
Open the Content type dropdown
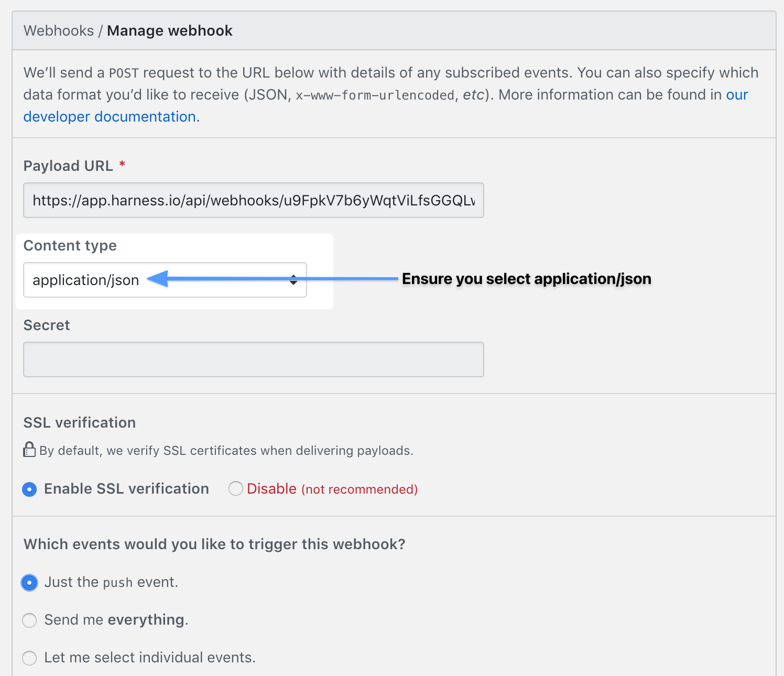click(165, 280)
